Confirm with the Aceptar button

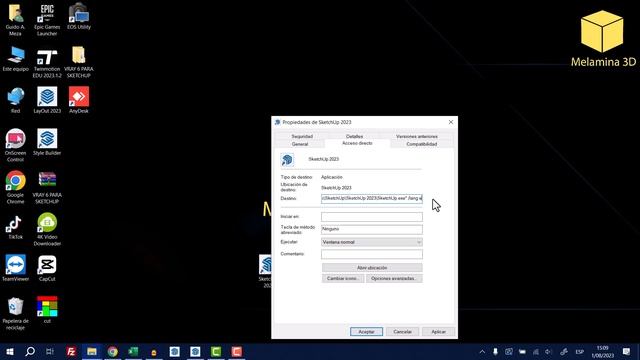(x=366, y=332)
